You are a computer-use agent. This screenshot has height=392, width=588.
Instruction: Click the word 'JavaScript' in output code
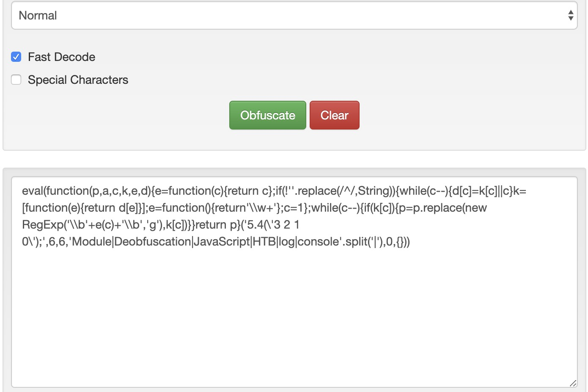(x=222, y=242)
